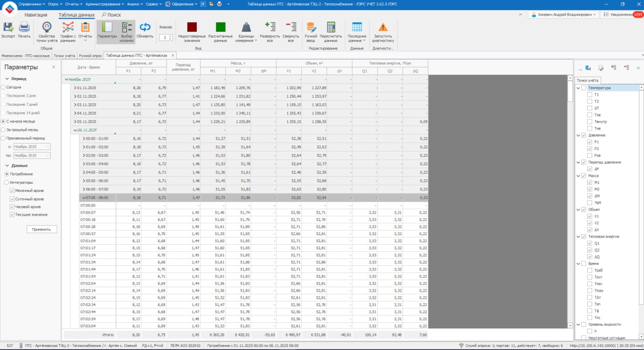Select the Сегодня period radio button

[x=4, y=87]
